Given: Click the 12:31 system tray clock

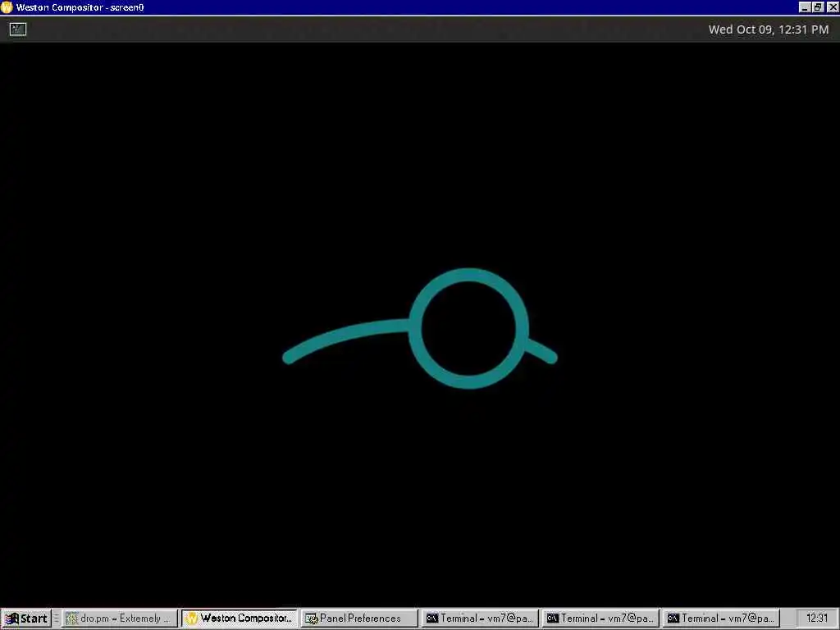Looking at the screenshot, I should pos(816,619).
